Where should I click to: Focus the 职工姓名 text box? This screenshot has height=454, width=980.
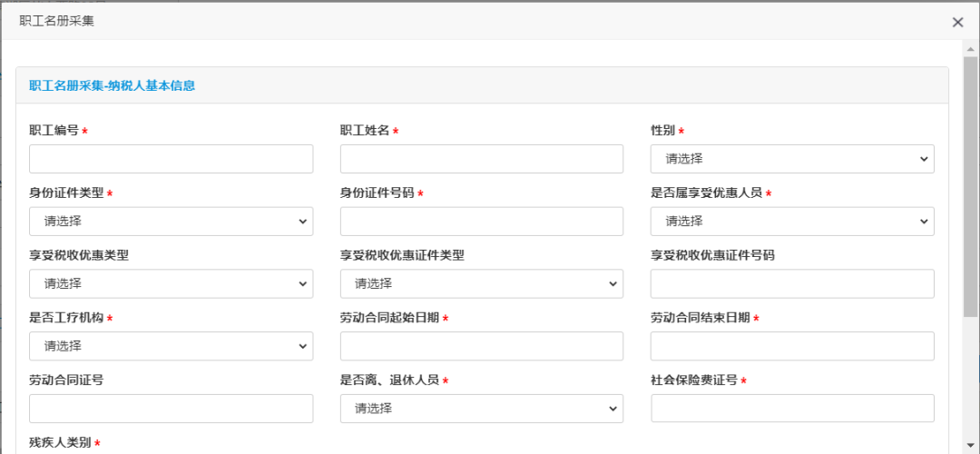point(482,159)
